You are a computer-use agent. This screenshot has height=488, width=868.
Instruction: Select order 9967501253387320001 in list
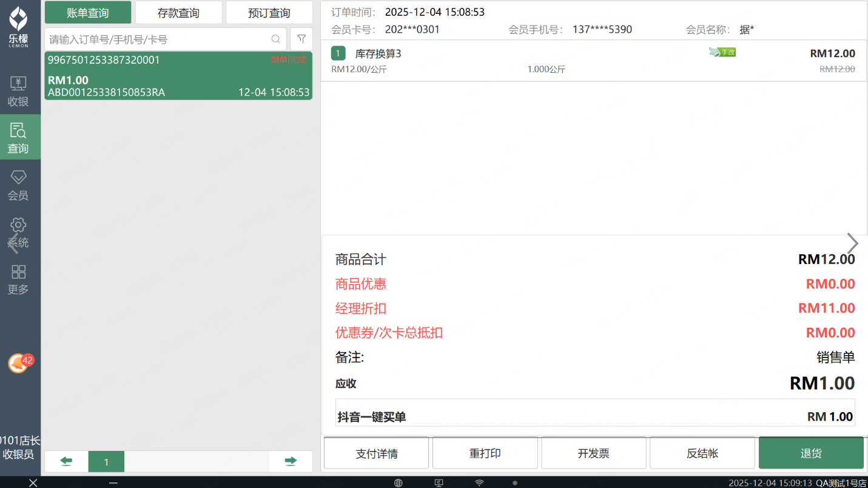coord(178,76)
